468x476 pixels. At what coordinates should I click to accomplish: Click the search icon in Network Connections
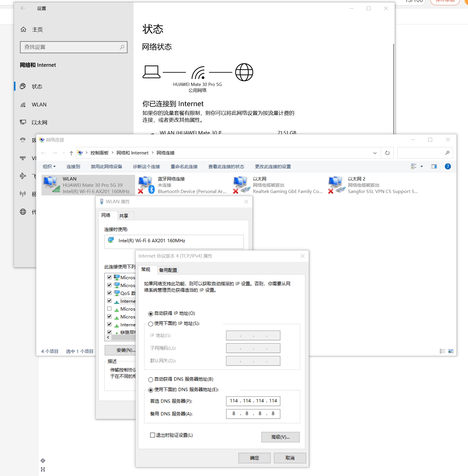pyautogui.click(x=447, y=153)
